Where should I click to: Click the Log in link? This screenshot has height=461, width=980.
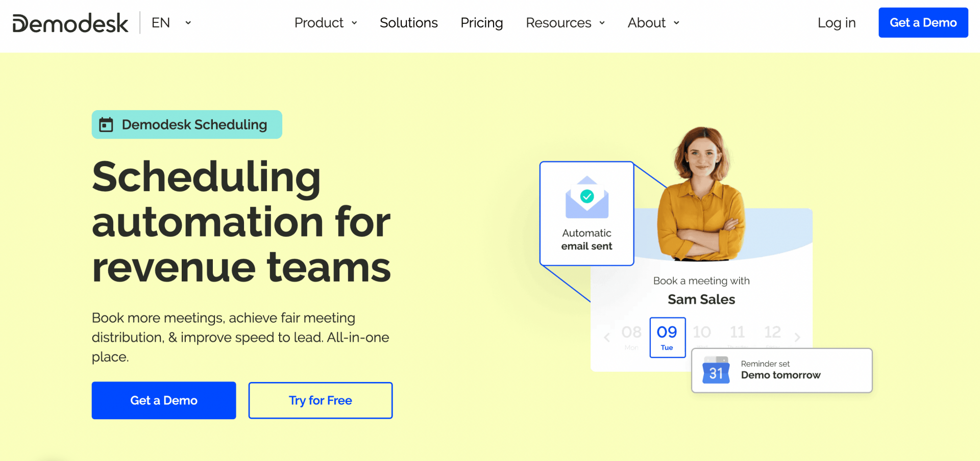point(837,22)
